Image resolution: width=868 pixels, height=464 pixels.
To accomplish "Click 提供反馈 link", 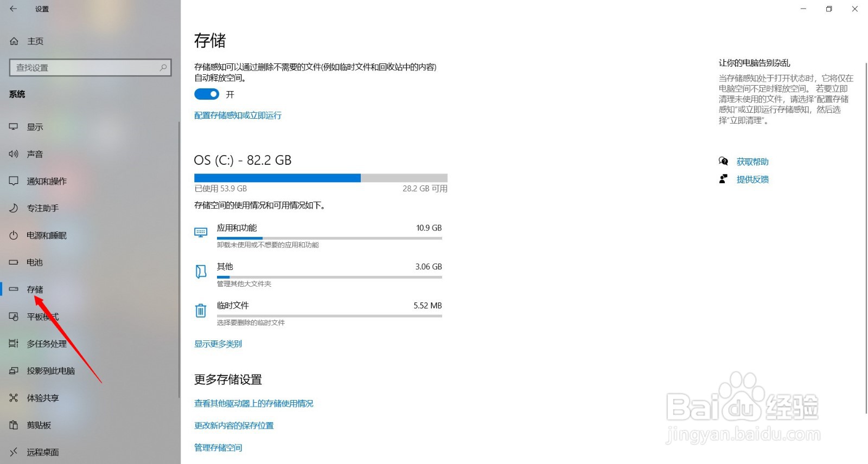I will pos(752,179).
